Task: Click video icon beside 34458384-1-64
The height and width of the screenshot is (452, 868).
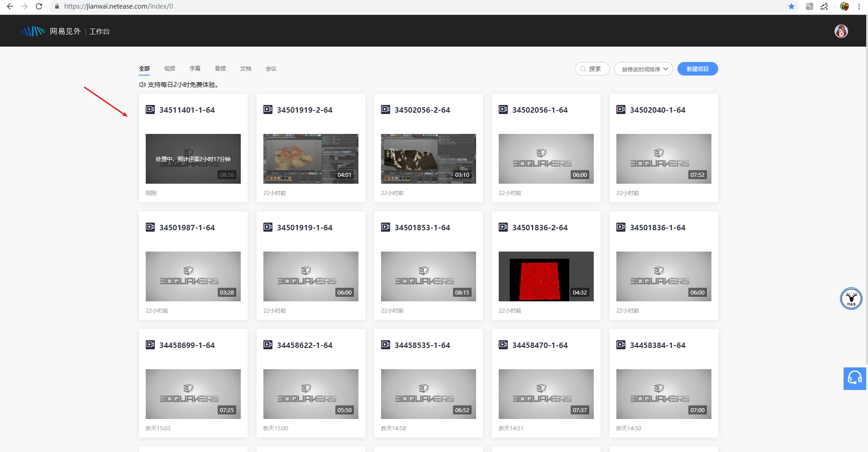Action: pyautogui.click(x=621, y=345)
